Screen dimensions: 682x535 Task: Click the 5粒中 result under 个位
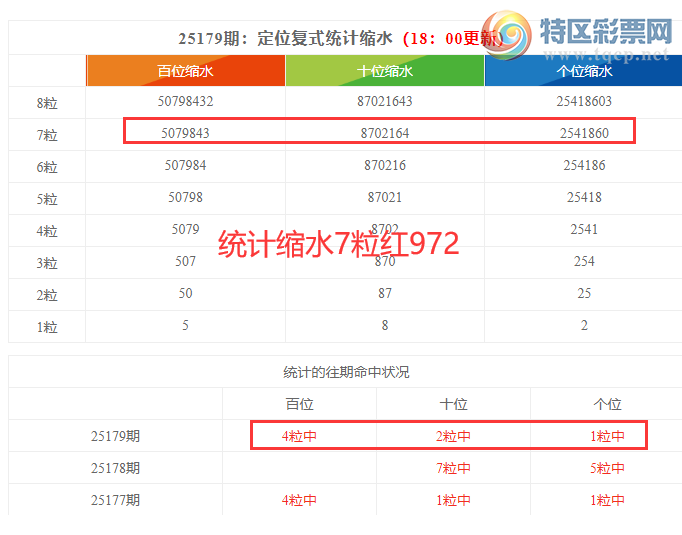(x=607, y=468)
